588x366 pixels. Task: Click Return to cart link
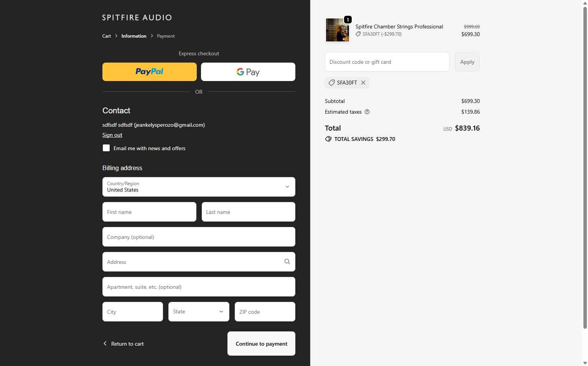point(127,344)
